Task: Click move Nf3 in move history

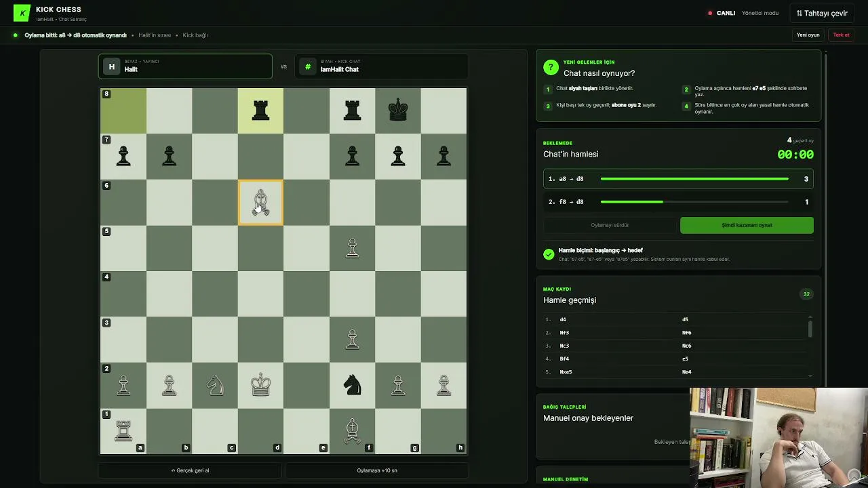Action: (564, 333)
